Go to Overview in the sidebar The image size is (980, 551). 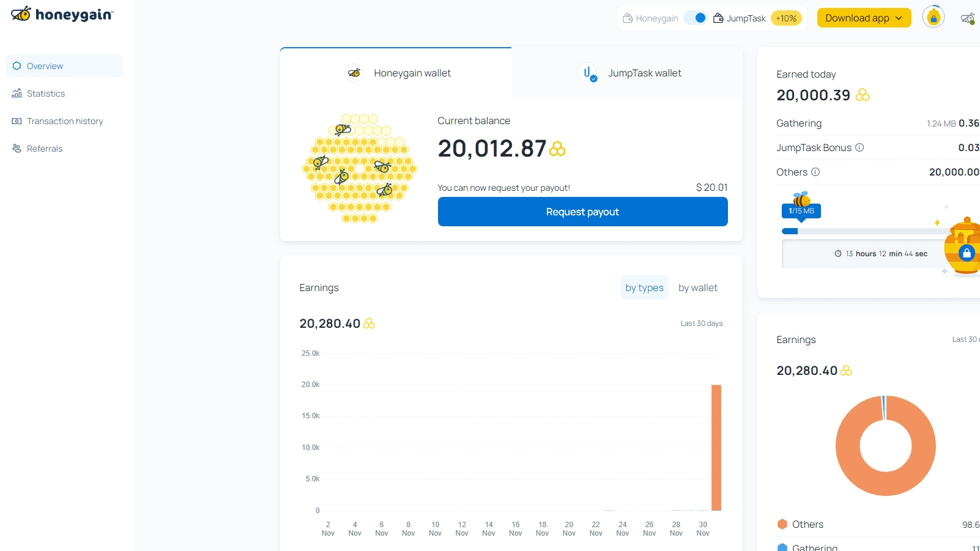coord(65,66)
